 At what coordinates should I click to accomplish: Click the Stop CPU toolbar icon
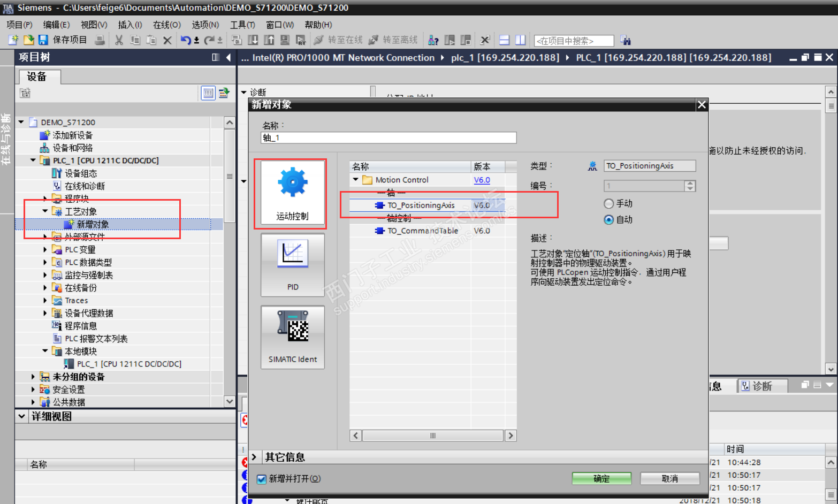[x=466, y=40]
